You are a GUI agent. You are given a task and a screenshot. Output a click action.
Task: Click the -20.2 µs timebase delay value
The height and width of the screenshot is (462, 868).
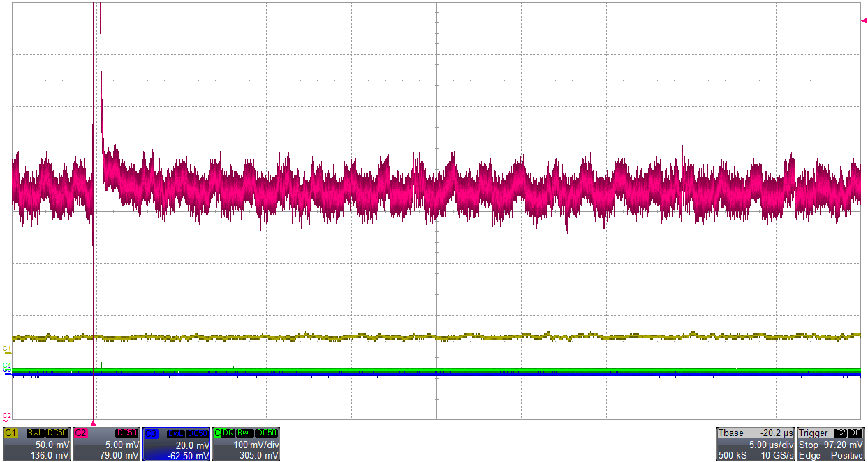coord(775,433)
